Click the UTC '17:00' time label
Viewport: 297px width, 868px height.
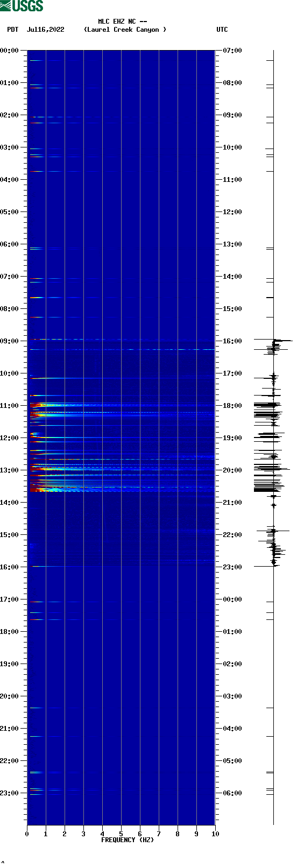coord(232,373)
